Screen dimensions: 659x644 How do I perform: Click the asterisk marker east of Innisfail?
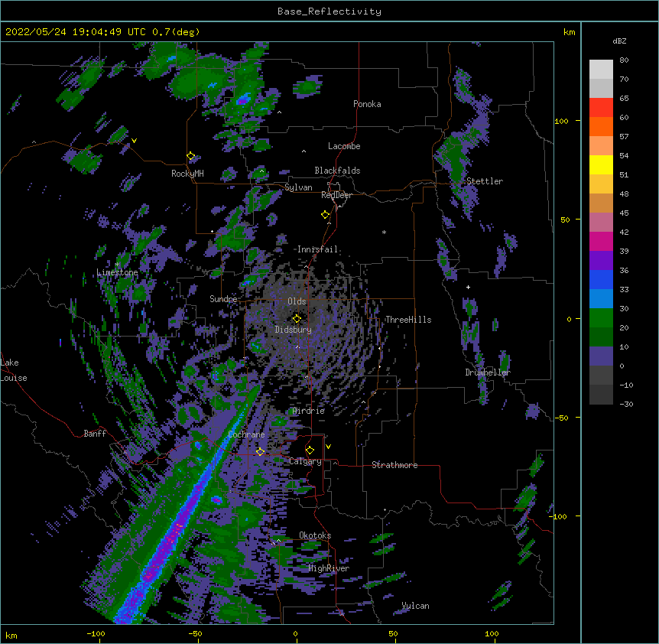tap(384, 232)
